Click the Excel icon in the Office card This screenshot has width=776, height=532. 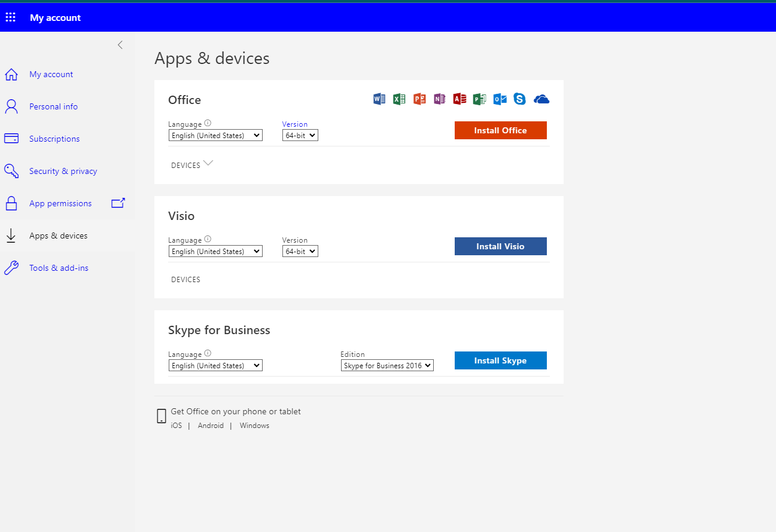400,99
